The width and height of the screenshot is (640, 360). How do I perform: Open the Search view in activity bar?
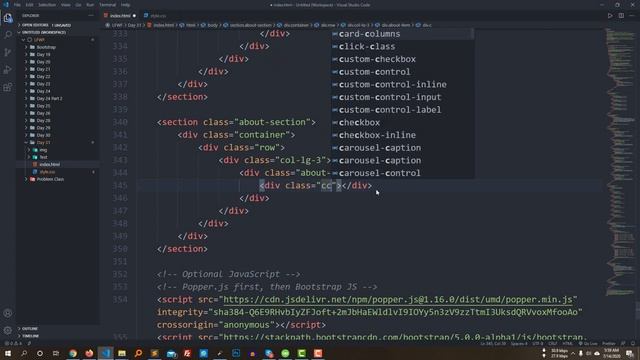pyautogui.click(x=8, y=35)
